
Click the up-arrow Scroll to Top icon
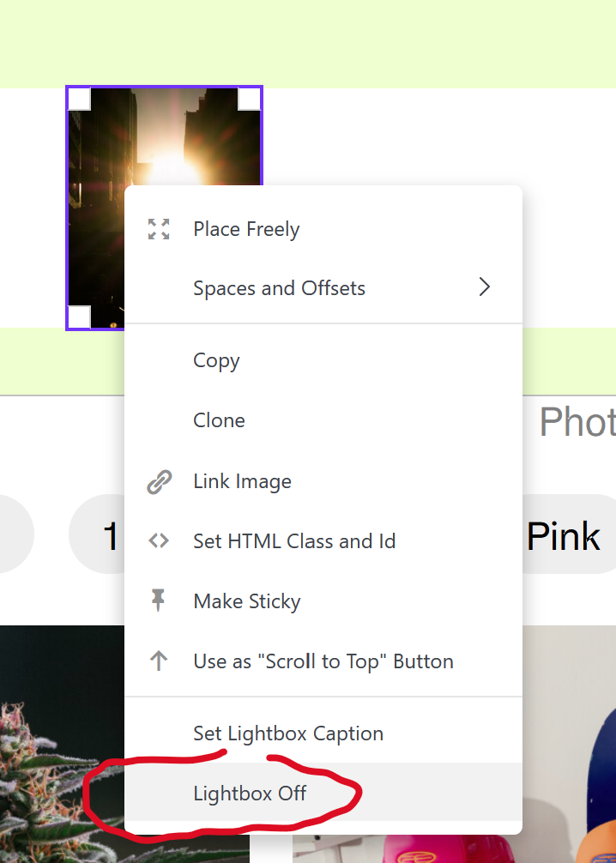tap(159, 661)
